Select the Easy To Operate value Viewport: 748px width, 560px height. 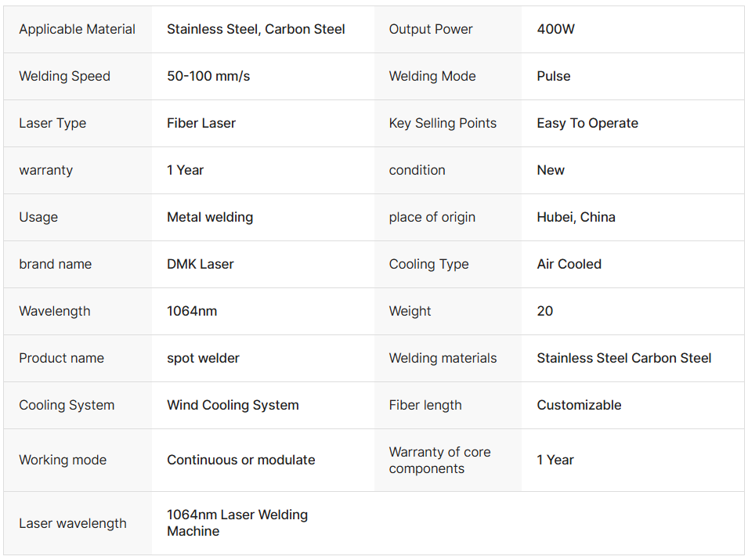pyautogui.click(x=587, y=124)
